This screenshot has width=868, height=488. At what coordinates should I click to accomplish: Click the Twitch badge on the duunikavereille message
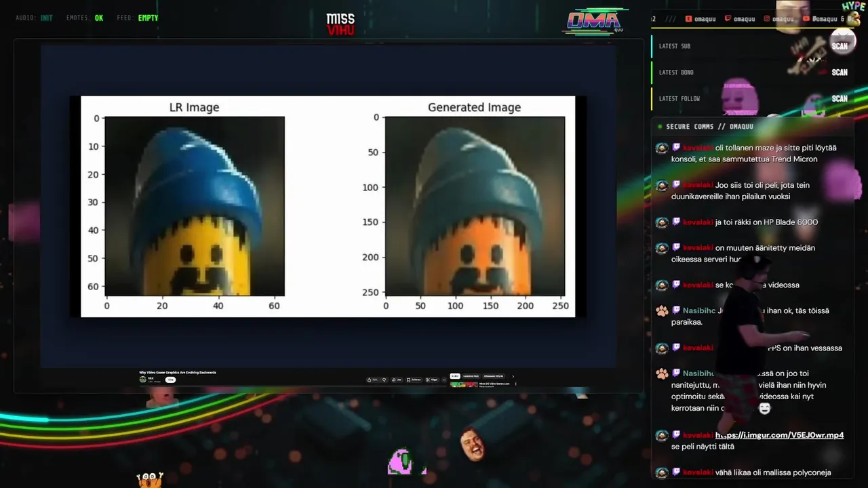tap(676, 185)
